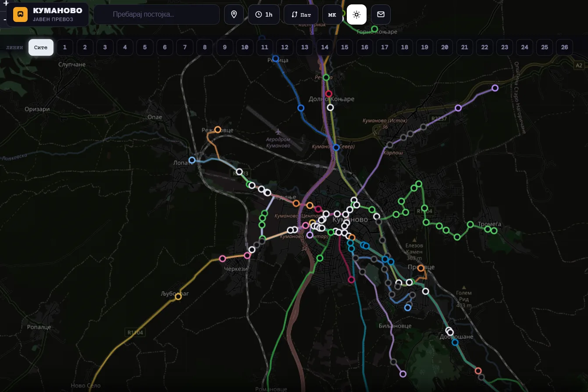The width and height of the screenshot is (588, 392).
Task: Open the envelope contact icon
Action: tap(381, 14)
